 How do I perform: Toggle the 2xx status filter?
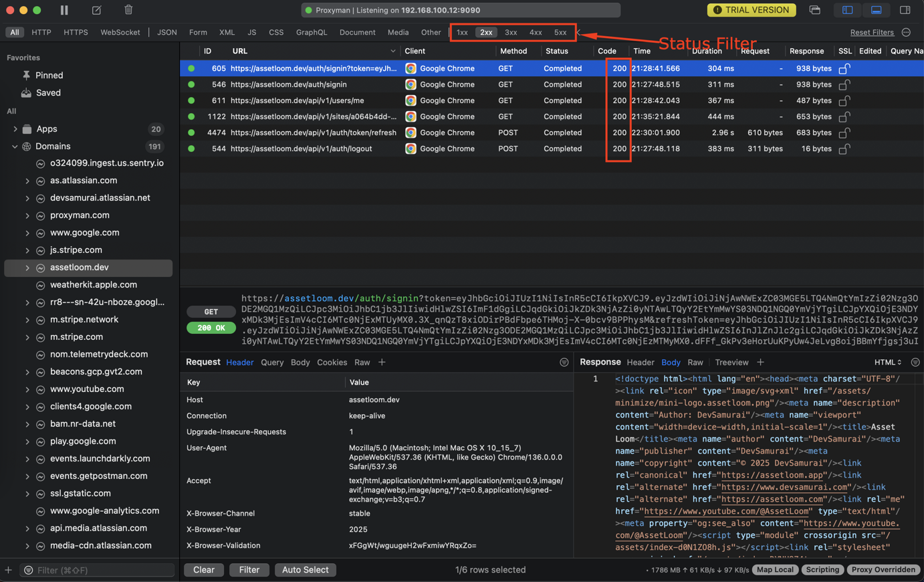coord(486,32)
